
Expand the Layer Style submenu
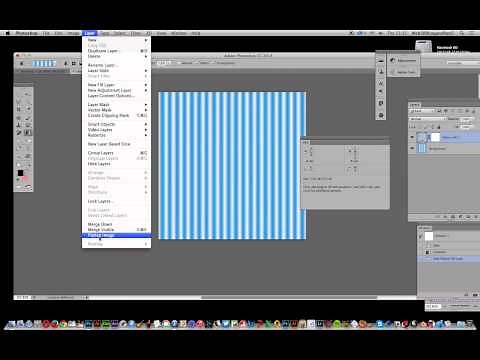click(x=116, y=71)
